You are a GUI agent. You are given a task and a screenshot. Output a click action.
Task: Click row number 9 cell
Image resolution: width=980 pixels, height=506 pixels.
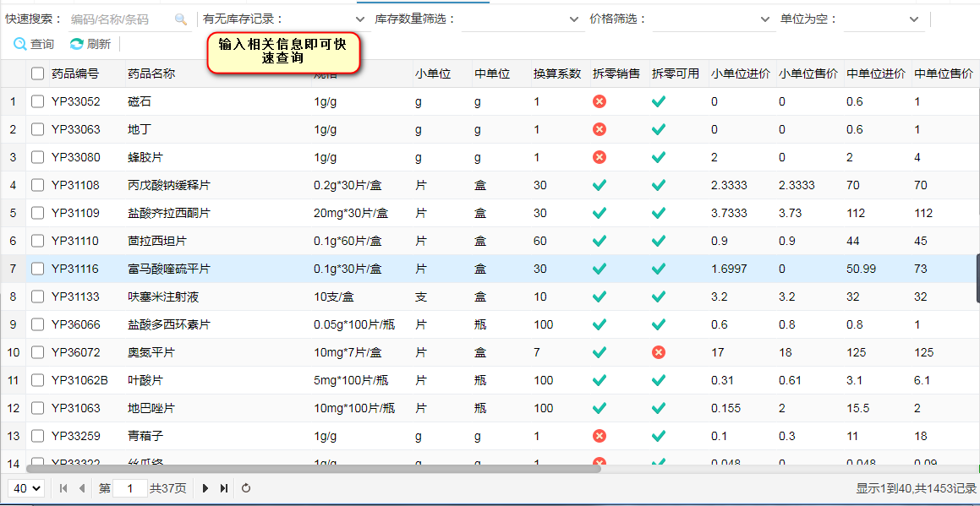(14, 324)
